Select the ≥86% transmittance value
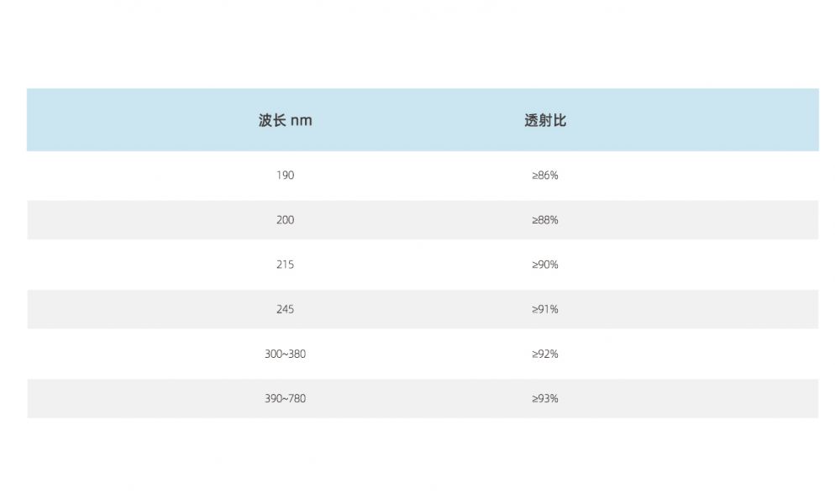This screenshot has width=835, height=504. coord(545,176)
